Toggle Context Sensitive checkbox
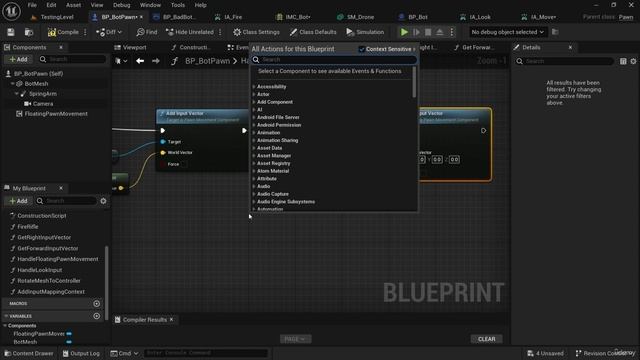This screenshot has width=640, height=360. point(362,49)
